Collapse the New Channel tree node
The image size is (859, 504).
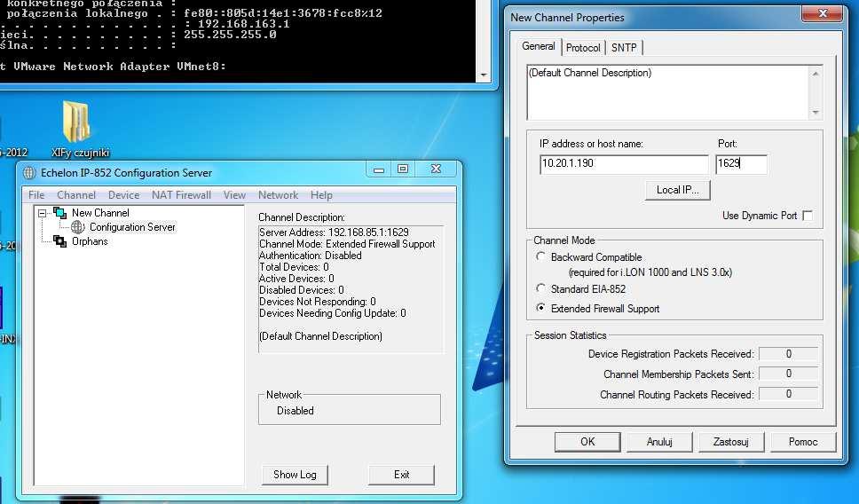pyautogui.click(x=43, y=213)
